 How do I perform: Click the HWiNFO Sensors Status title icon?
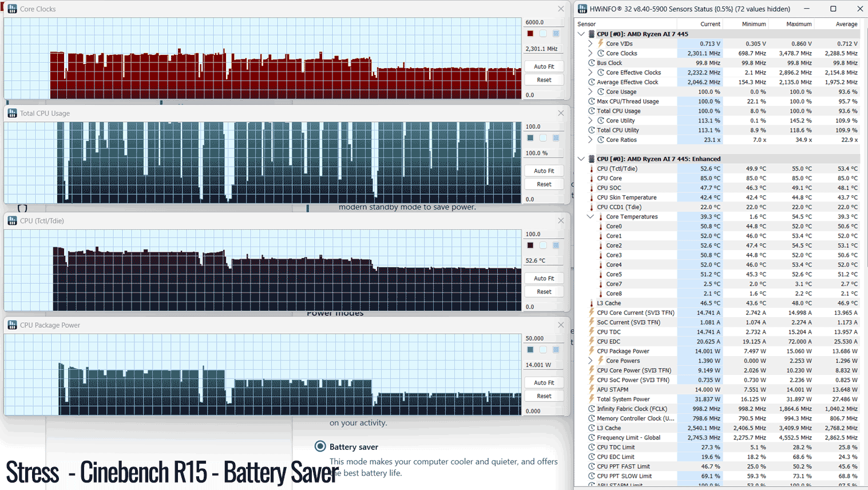pos(582,9)
